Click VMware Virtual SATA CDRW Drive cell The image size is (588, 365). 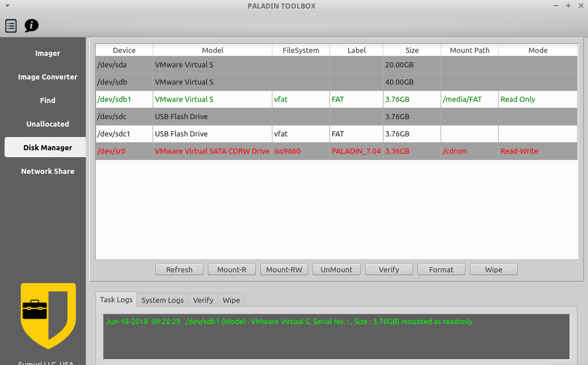coord(213,151)
